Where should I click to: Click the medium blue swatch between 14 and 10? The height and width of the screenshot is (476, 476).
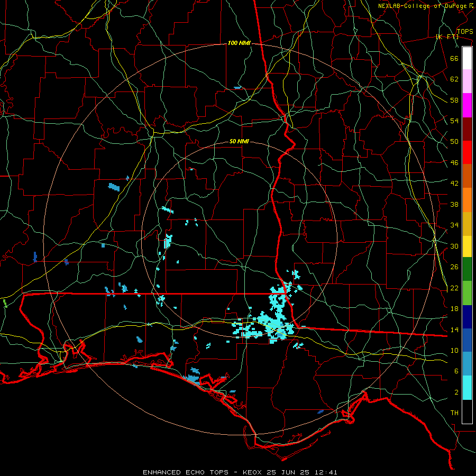click(x=467, y=340)
